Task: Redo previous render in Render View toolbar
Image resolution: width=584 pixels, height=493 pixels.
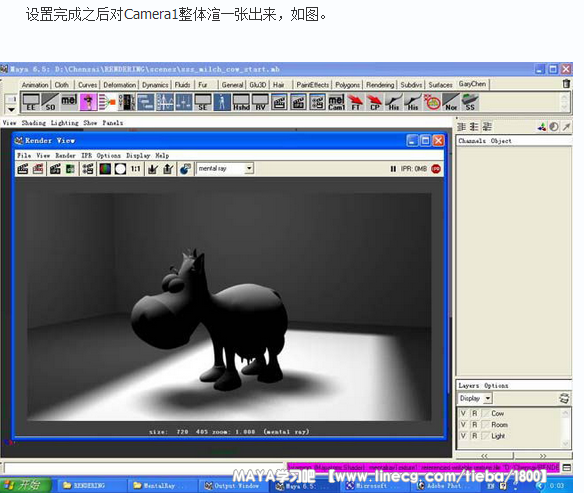Action: click(x=23, y=169)
